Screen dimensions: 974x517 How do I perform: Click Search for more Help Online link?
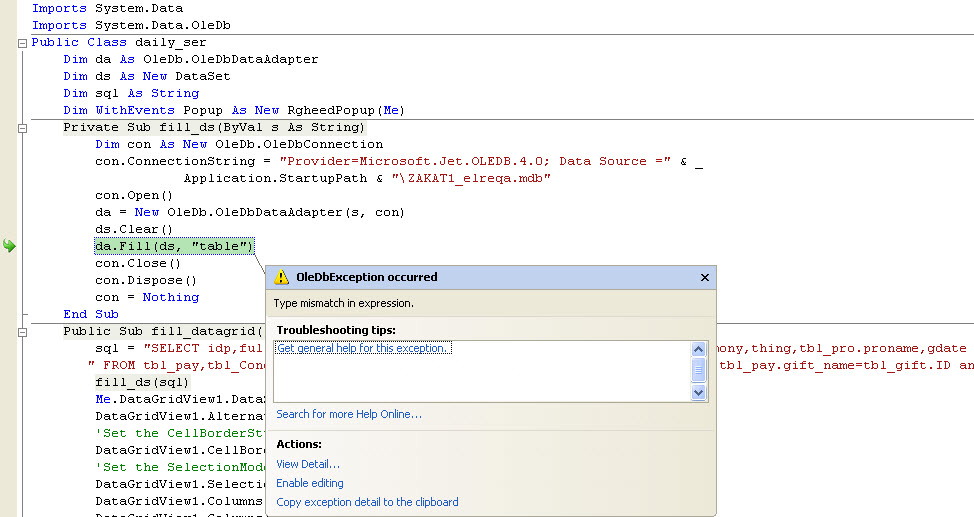pyautogui.click(x=349, y=414)
